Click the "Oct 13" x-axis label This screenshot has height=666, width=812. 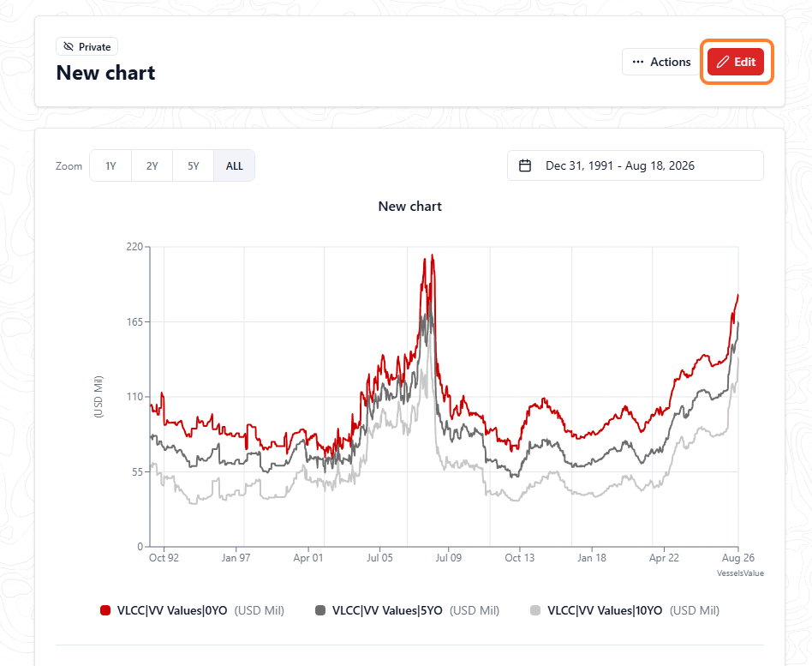click(x=519, y=558)
